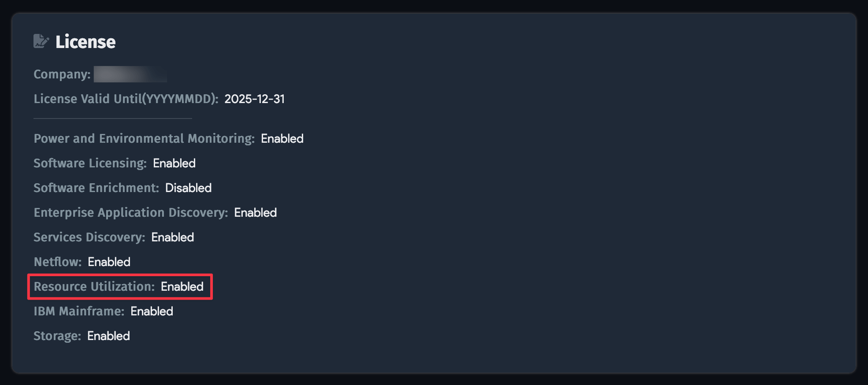Click the Netflow label

click(58, 262)
